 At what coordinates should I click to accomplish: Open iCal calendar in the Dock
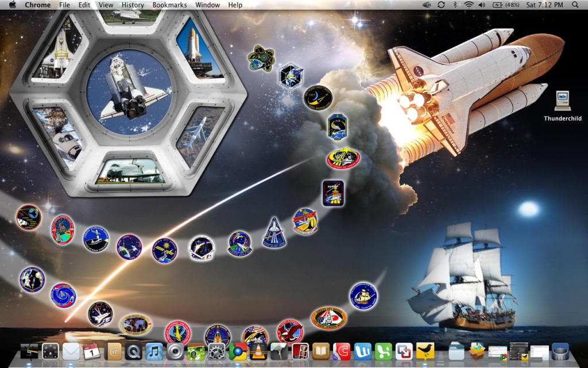click(x=91, y=351)
